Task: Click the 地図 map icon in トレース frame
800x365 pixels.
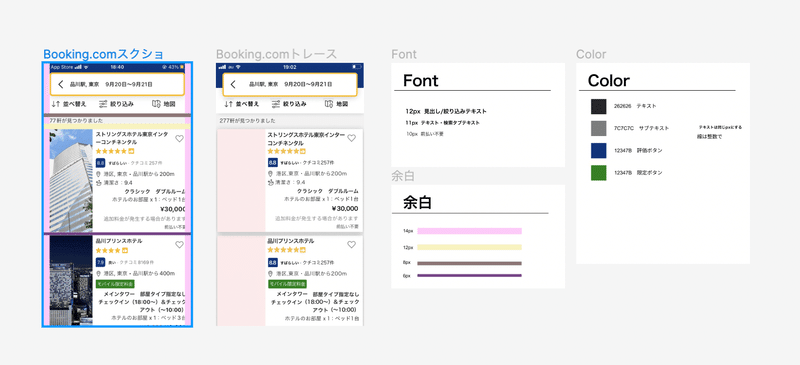Action: pos(329,104)
